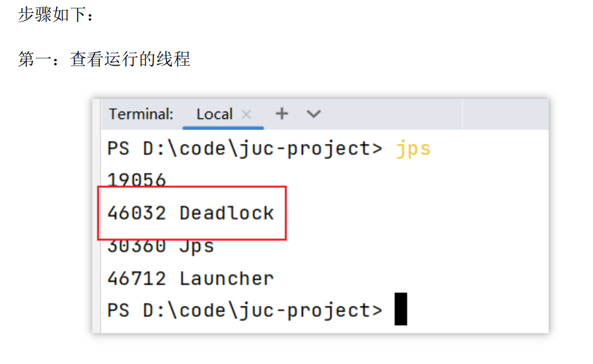Click the 19056 process ID line
This screenshot has width=593, height=364.
coord(137,180)
